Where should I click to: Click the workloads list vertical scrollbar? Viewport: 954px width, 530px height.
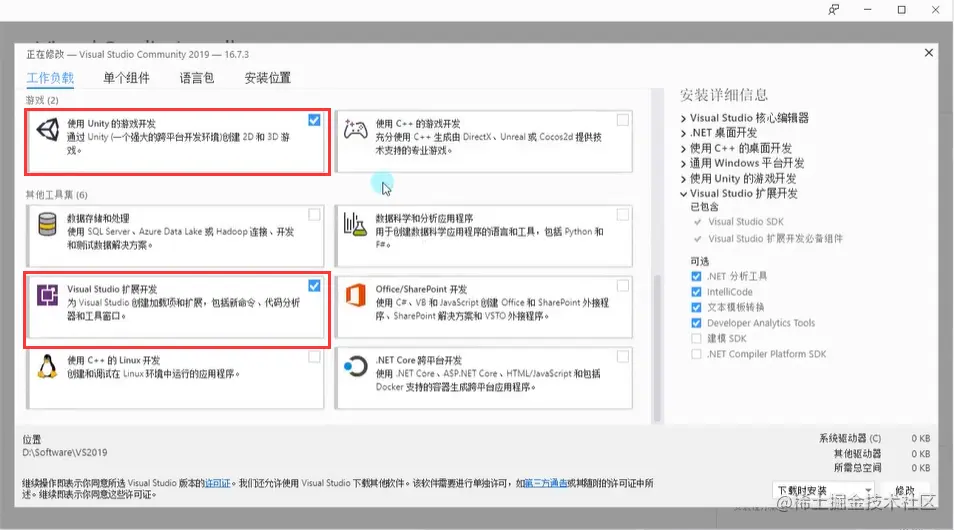pos(657,349)
